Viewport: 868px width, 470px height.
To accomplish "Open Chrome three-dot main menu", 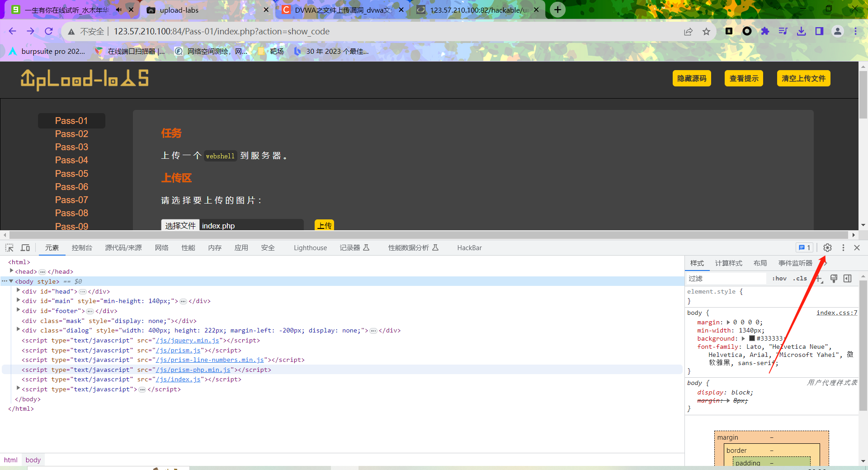I will [855, 31].
